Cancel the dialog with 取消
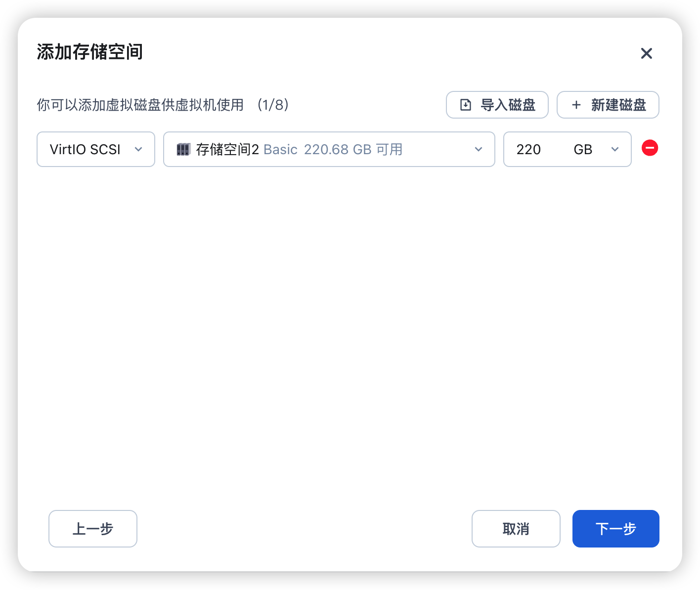Image resolution: width=700 pixels, height=590 pixels. click(516, 529)
